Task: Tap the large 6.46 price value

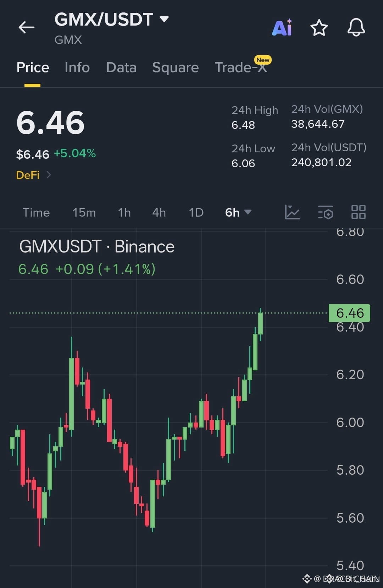Action: click(50, 123)
